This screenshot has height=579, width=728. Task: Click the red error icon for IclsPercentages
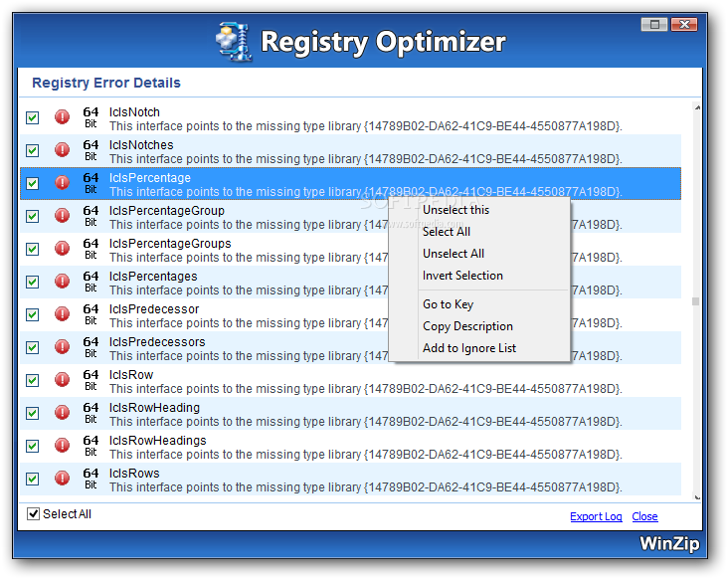(x=63, y=282)
